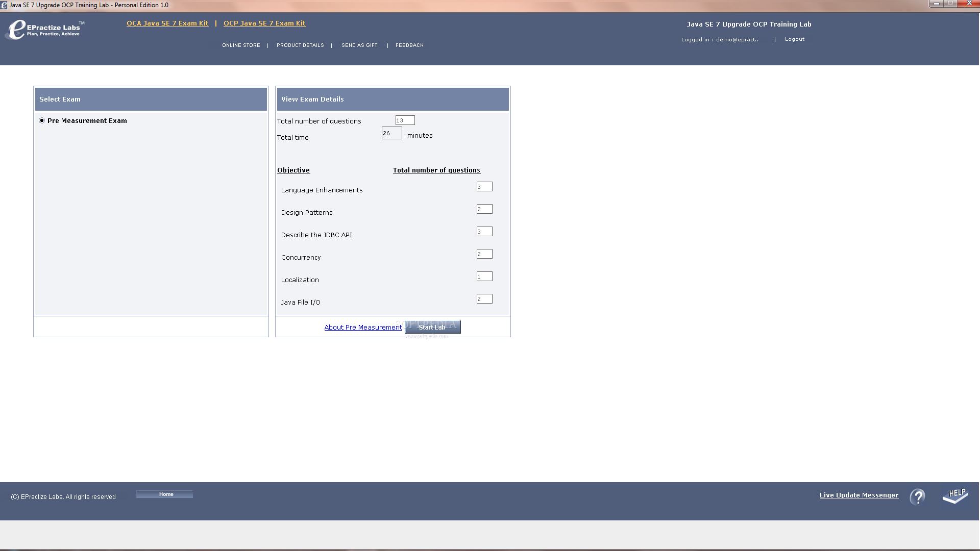980x551 pixels.
Task: Click the 'View Exam Details' panel header
Action: pos(393,99)
